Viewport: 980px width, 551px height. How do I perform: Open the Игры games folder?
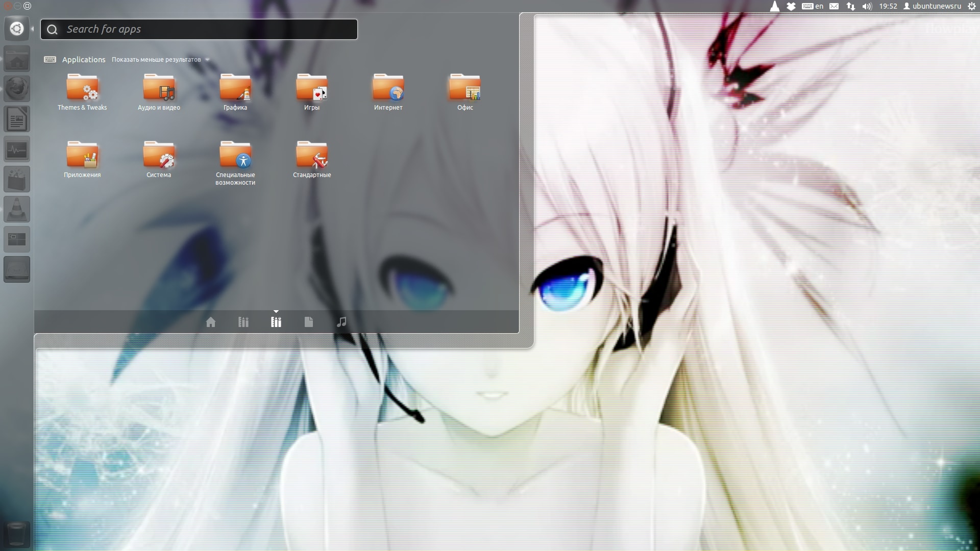[312, 93]
